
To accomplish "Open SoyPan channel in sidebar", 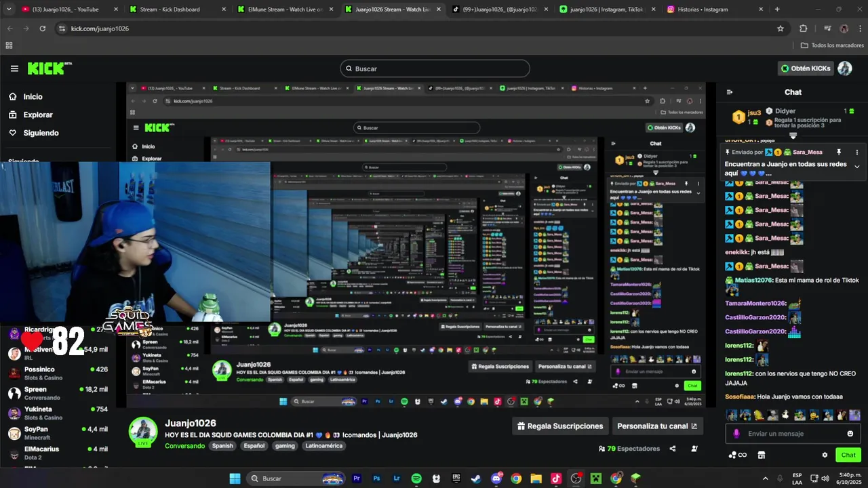I will [58, 432].
